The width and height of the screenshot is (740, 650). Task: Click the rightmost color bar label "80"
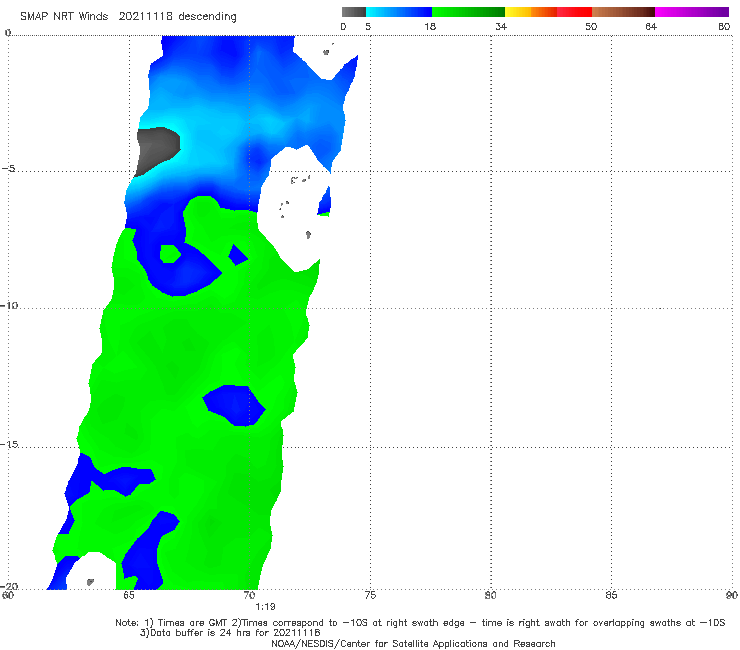(724, 27)
